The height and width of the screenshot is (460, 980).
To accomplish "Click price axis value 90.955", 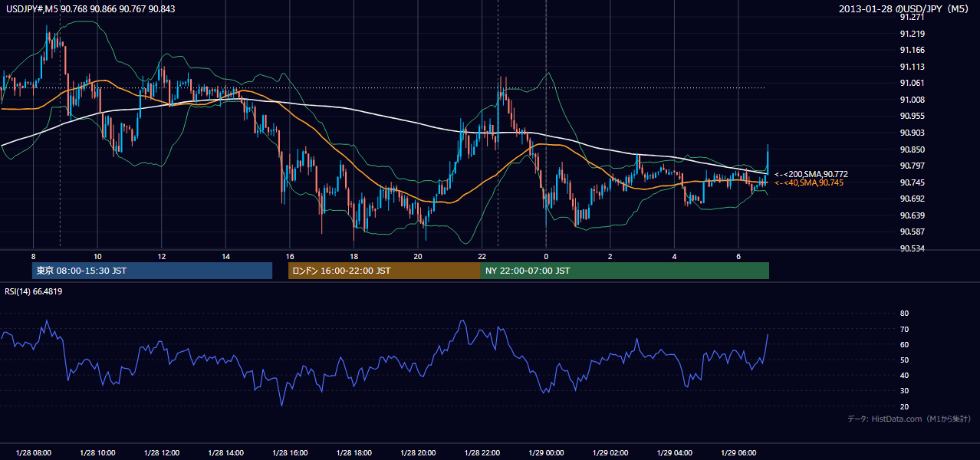I will tap(913, 116).
